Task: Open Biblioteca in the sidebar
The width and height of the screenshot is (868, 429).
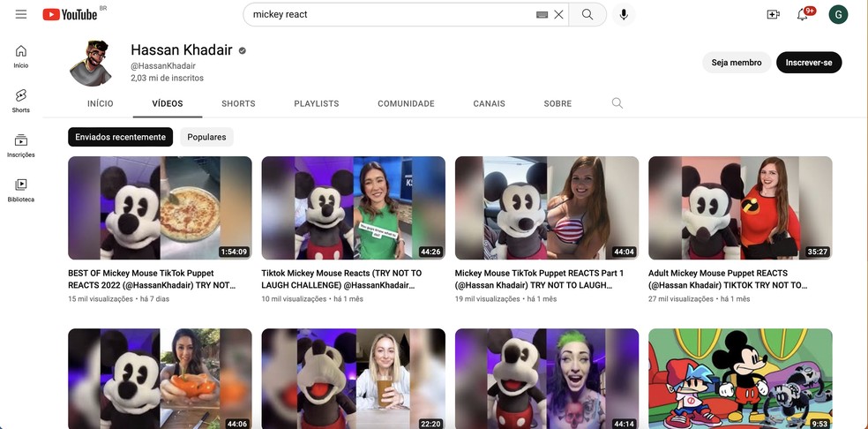Action: coord(21,191)
